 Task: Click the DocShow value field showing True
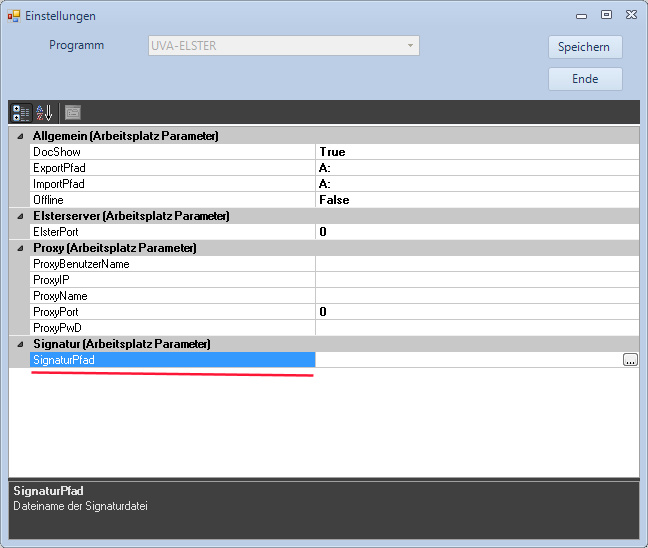tap(475, 152)
